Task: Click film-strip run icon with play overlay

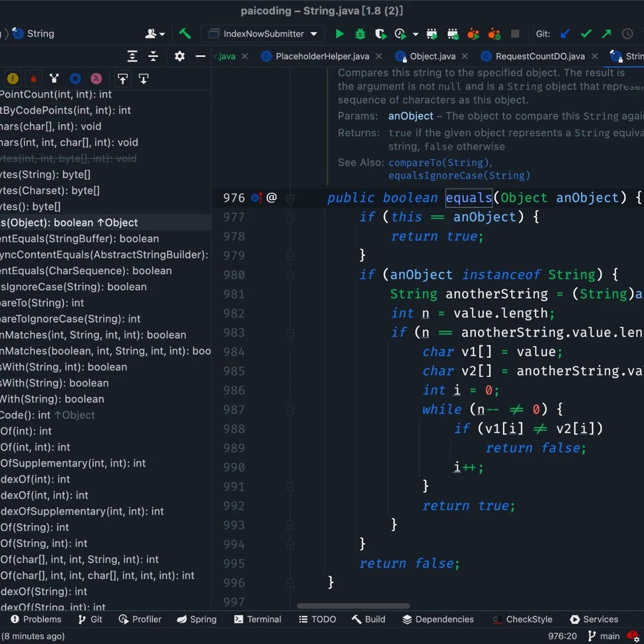Action: pyautogui.click(x=432, y=34)
